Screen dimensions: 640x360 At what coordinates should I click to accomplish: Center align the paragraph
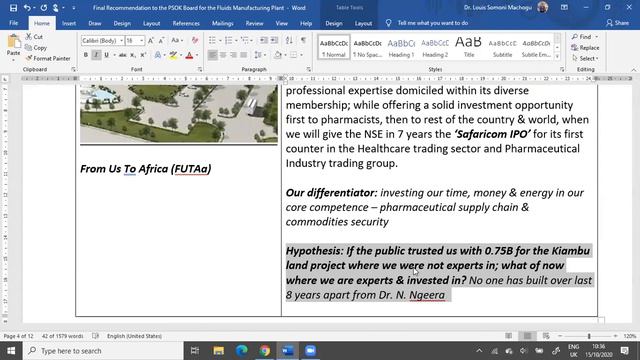click(x=223, y=55)
